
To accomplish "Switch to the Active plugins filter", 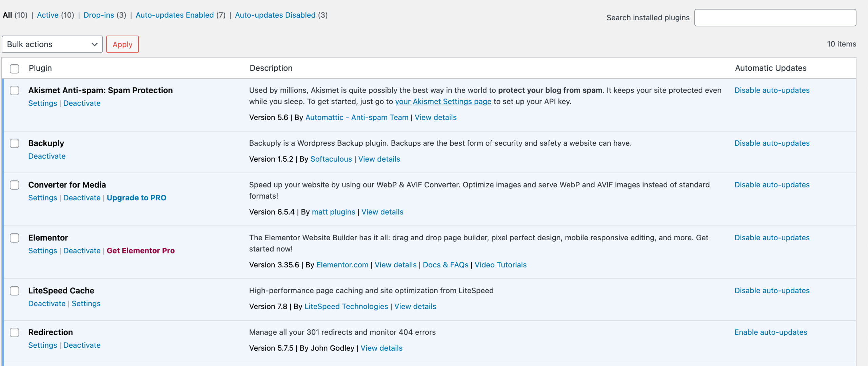I will click(48, 15).
